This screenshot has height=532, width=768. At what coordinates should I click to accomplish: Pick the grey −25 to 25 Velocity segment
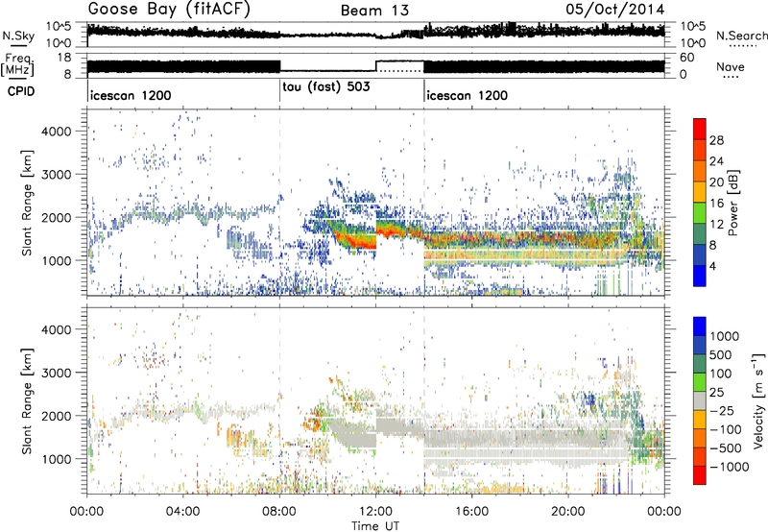[x=700, y=400]
